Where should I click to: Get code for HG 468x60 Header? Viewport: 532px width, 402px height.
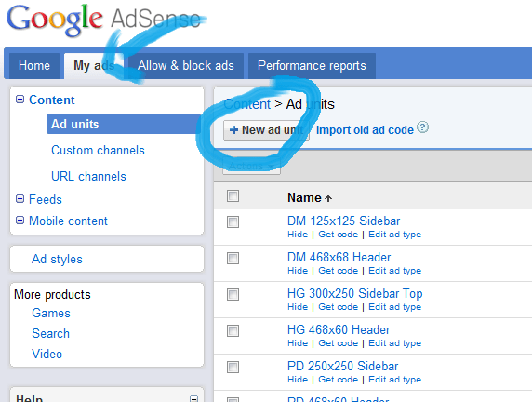click(338, 343)
